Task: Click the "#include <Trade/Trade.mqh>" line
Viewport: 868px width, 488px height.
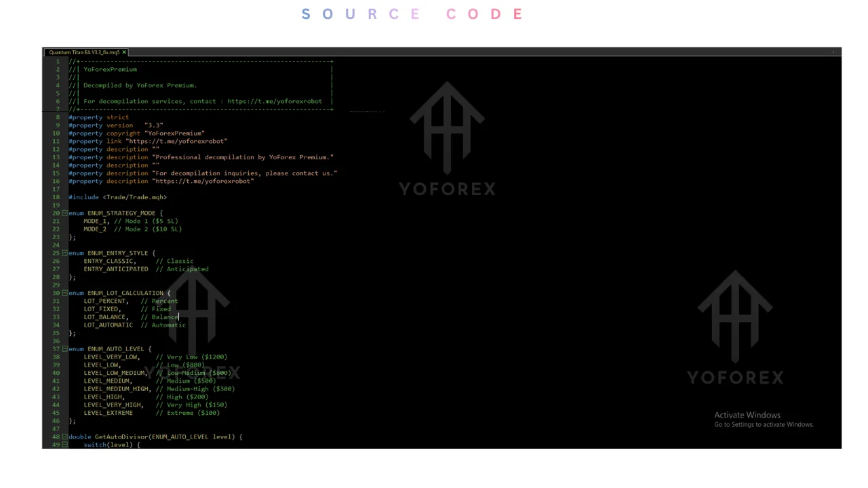Action: [x=117, y=197]
